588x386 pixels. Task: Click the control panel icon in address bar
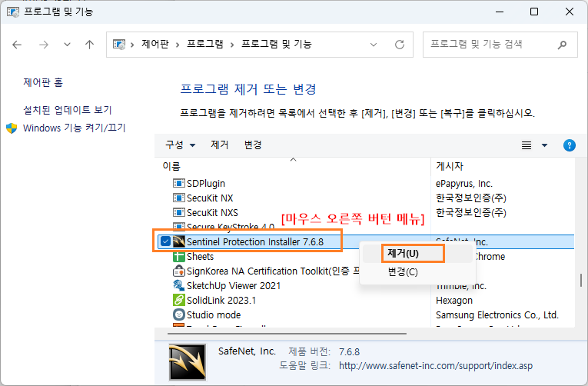click(119, 45)
